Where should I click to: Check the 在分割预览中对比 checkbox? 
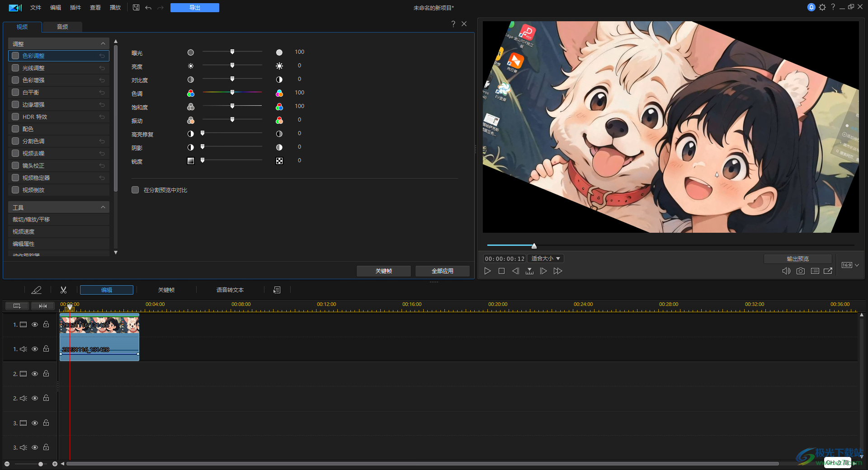(135, 190)
